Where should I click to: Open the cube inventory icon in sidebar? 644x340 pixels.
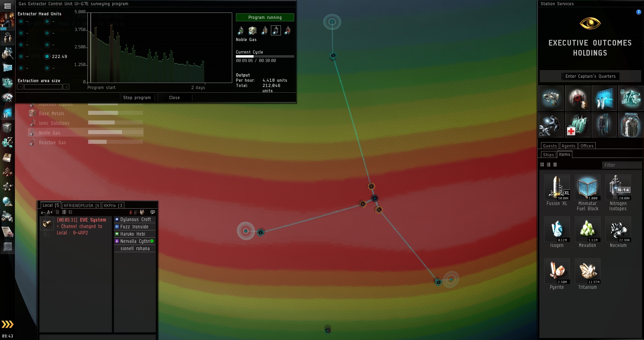(x=7, y=128)
